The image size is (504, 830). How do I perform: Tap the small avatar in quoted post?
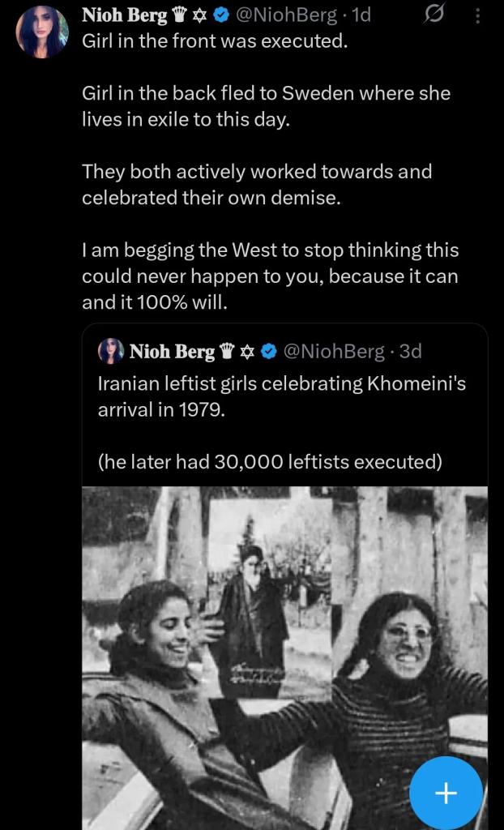pyautogui.click(x=111, y=351)
